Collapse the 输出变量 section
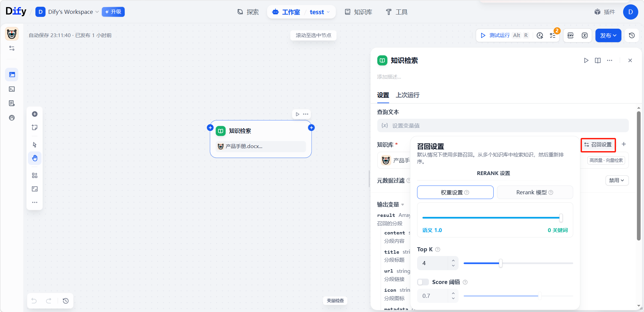 click(390, 204)
